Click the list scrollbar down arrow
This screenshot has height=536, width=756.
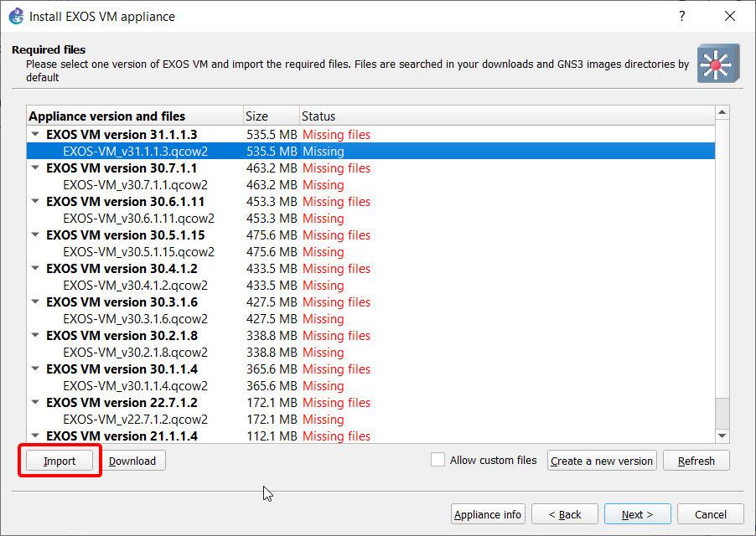coord(722,435)
